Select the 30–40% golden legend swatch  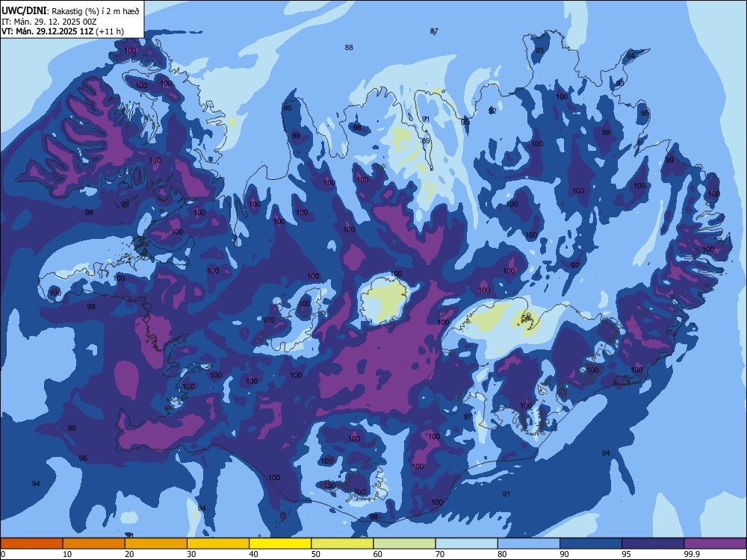pyautogui.click(x=217, y=544)
